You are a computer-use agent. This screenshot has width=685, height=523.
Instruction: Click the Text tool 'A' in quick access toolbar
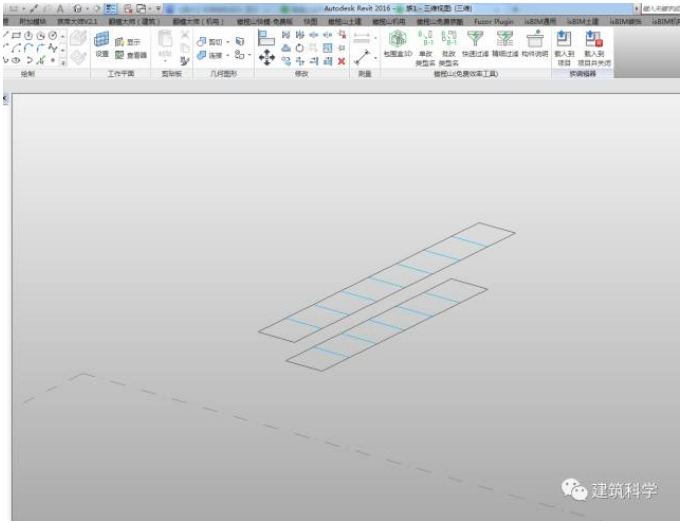click(60, 8)
